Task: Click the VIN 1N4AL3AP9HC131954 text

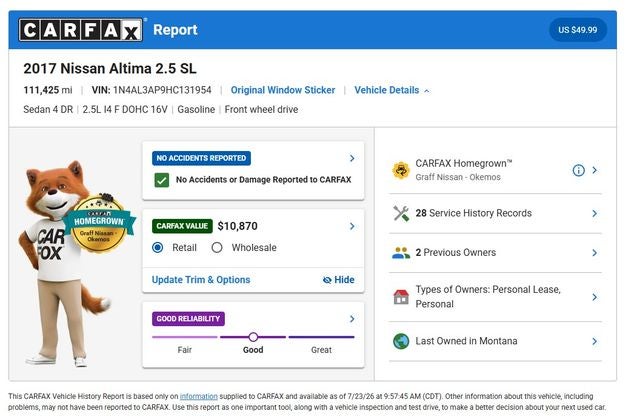Action: coord(151,90)
